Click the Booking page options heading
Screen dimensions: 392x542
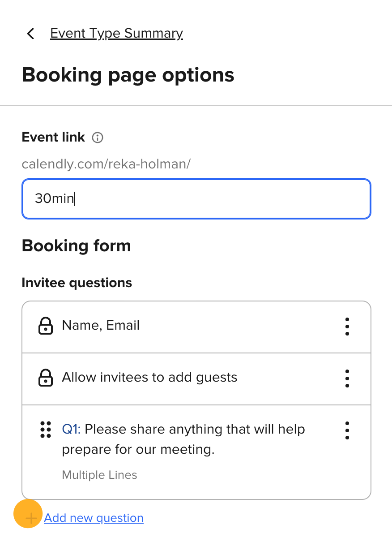[x=128, y=75]
